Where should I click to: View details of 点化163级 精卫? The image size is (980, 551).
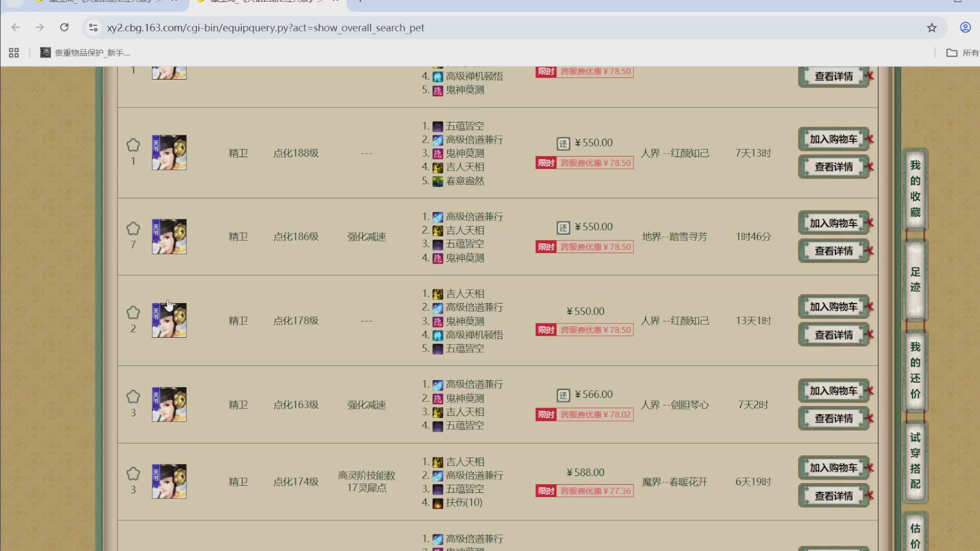tap(833, 419)
